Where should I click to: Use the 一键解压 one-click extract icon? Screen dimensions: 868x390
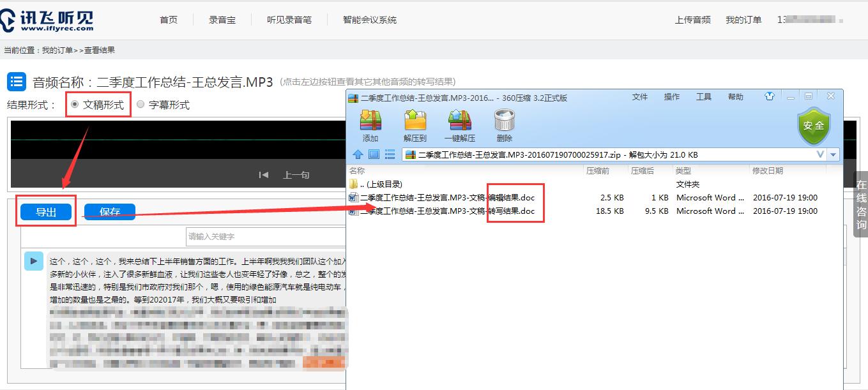(x=460, y=123)
